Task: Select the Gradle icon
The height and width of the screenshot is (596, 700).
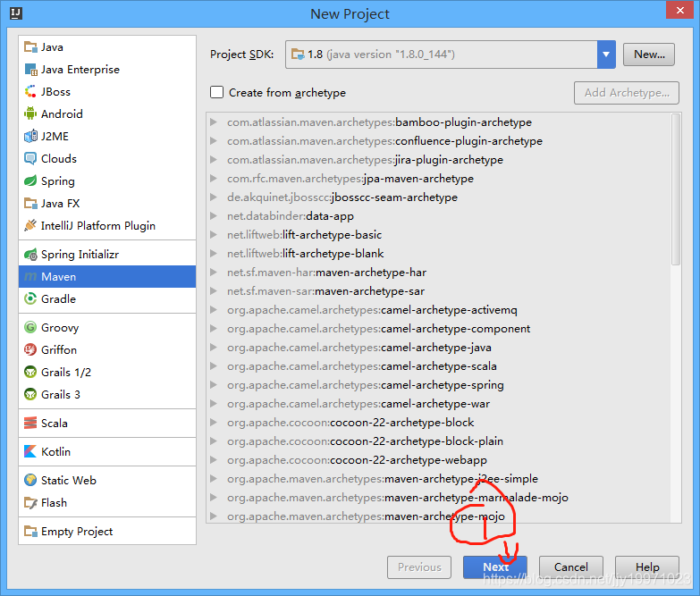Action: tap(30, 298)
